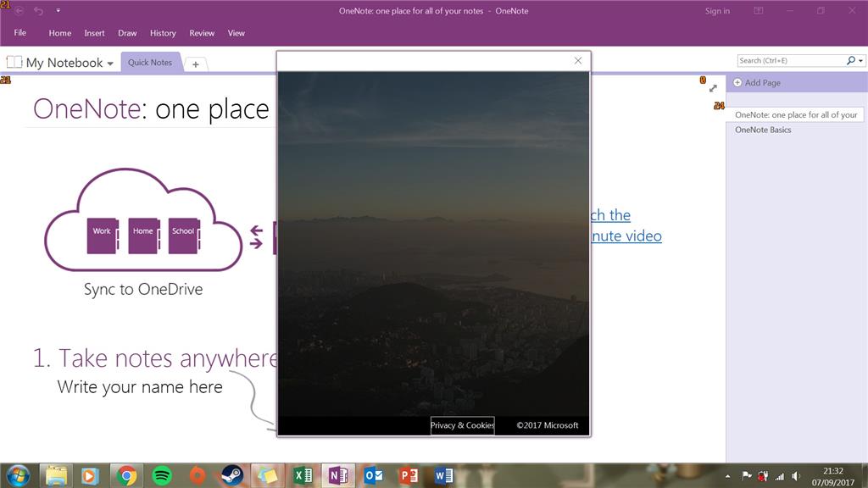Click the School notebook icon in the cloud
This screenshot has height=488, width=868.
pyautogui.click(x=184, y=236)
